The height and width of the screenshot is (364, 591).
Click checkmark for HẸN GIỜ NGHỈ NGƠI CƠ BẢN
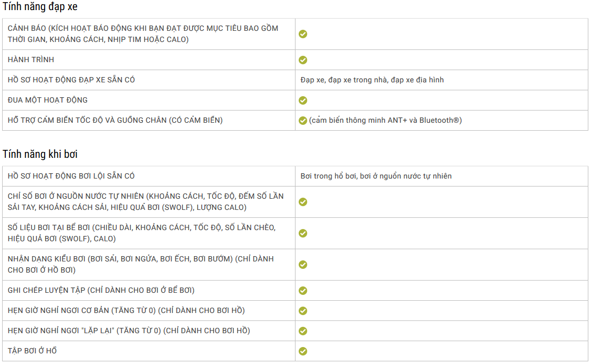click(303, 311)
